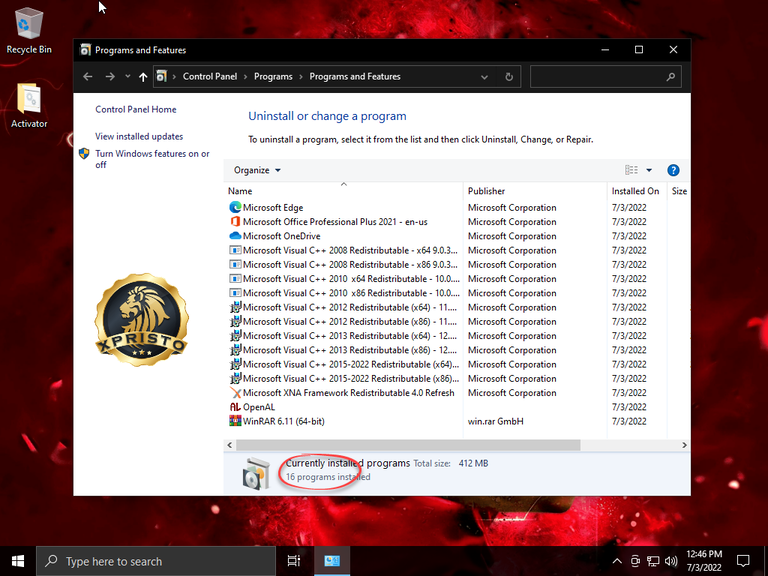Open the volume speaker tray icon
Screen dimensions: 768x576
point(671,561)
